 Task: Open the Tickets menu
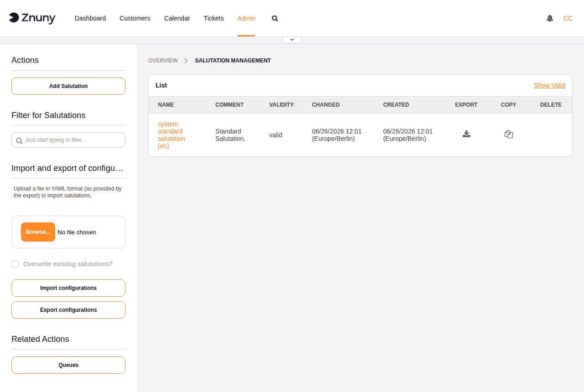[x=214, y=18]
